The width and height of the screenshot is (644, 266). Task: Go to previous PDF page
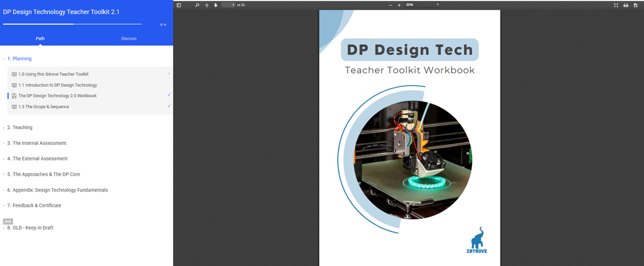(x=207, y=5)
